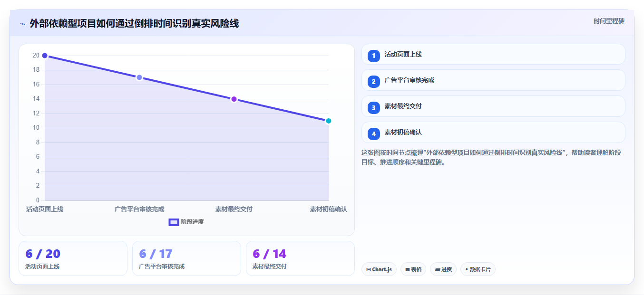Click the 进度 tag

443,269
